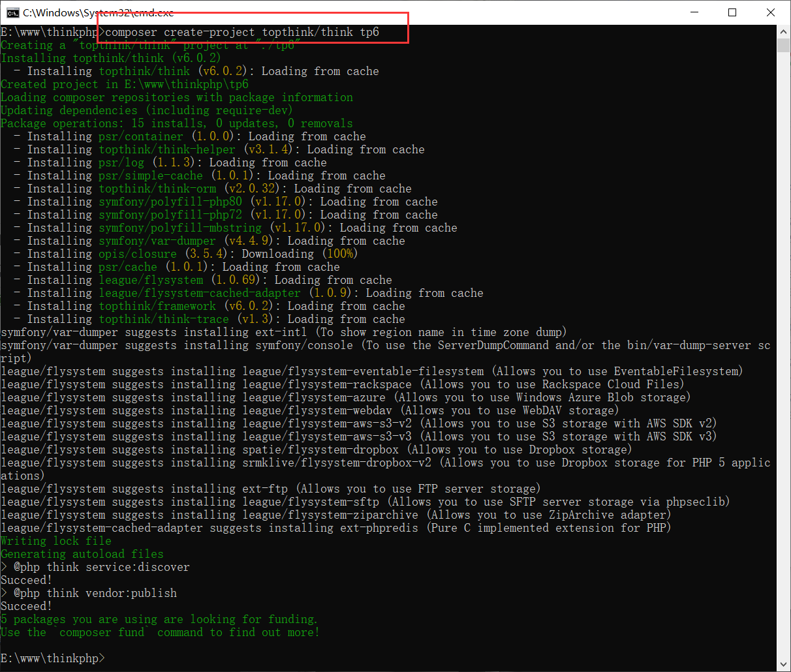Click the flysystem-aws-s3-v3 suggestion line
Viewport: 791px width, 672px height.
click(360, 436)
